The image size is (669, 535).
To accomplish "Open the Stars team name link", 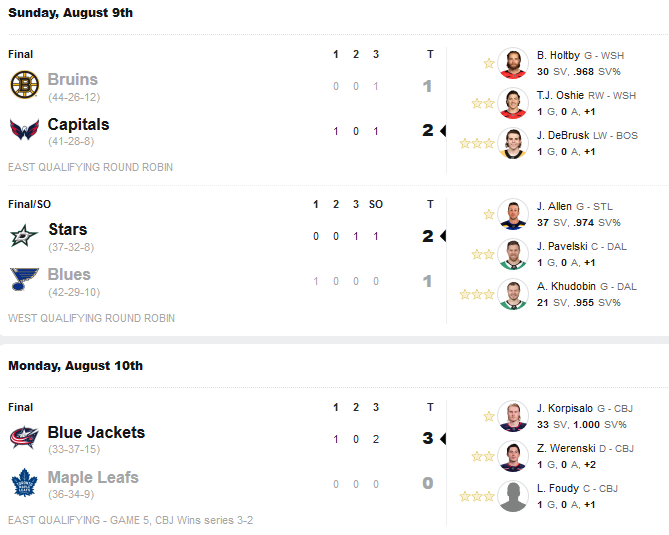I will pyautogui.click(x=68, y=230).
